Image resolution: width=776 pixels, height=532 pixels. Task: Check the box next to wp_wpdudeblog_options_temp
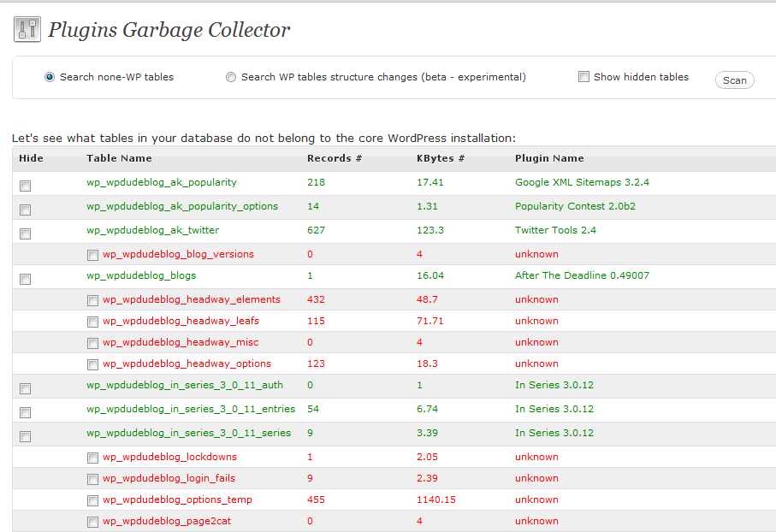(92, 501)
